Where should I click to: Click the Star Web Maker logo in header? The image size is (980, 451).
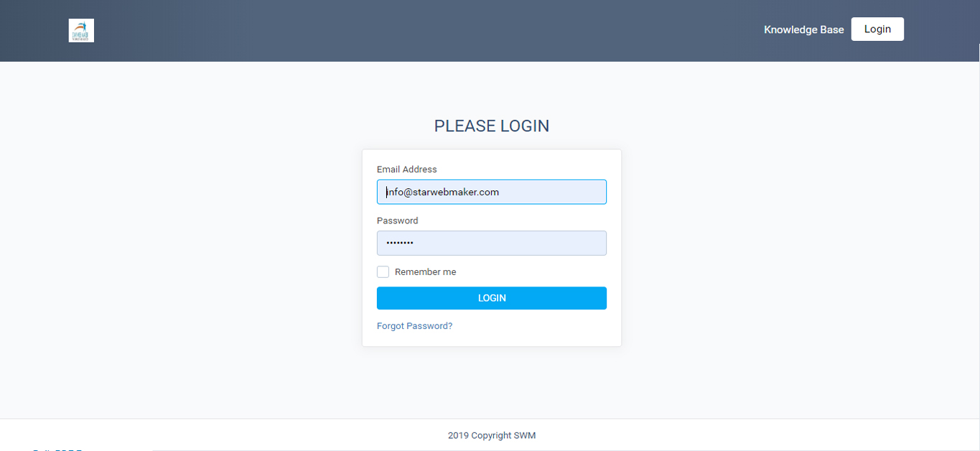(81, 30)
